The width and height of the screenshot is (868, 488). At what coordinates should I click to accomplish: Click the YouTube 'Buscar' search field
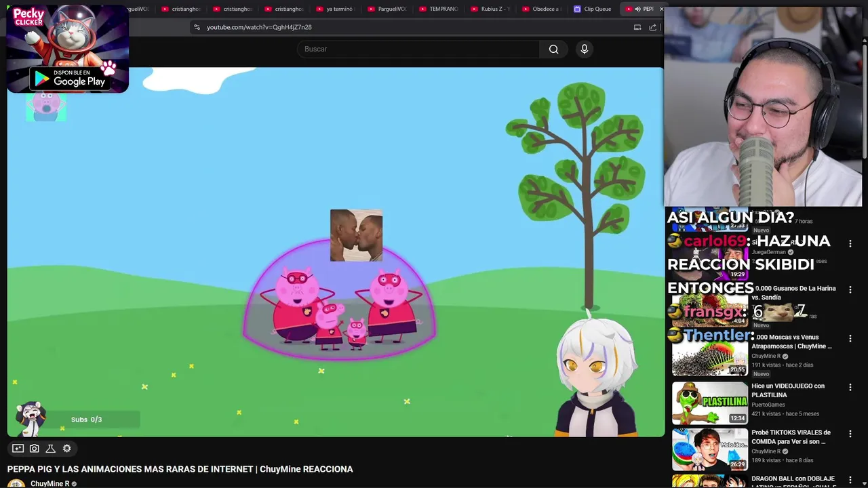[418, 49]
